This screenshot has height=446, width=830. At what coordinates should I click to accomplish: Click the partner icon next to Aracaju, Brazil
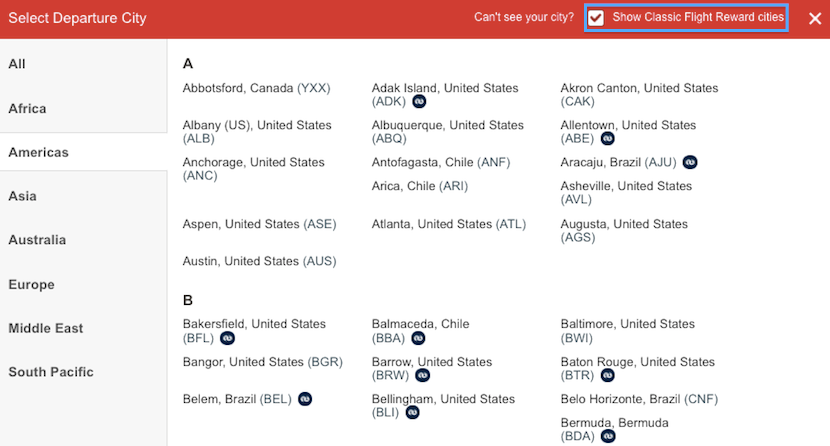(x=690, y=162)
